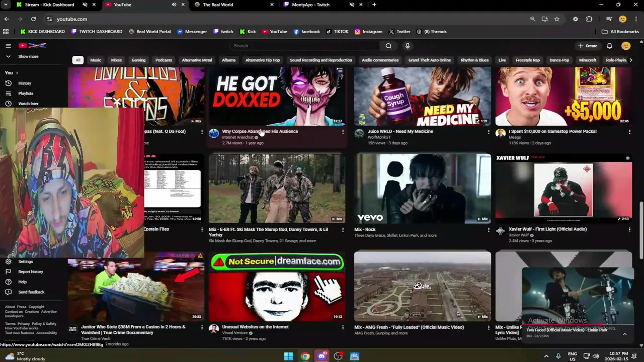Open the Not Secure dreamface.com thumbnail

[x=277, y=286]
